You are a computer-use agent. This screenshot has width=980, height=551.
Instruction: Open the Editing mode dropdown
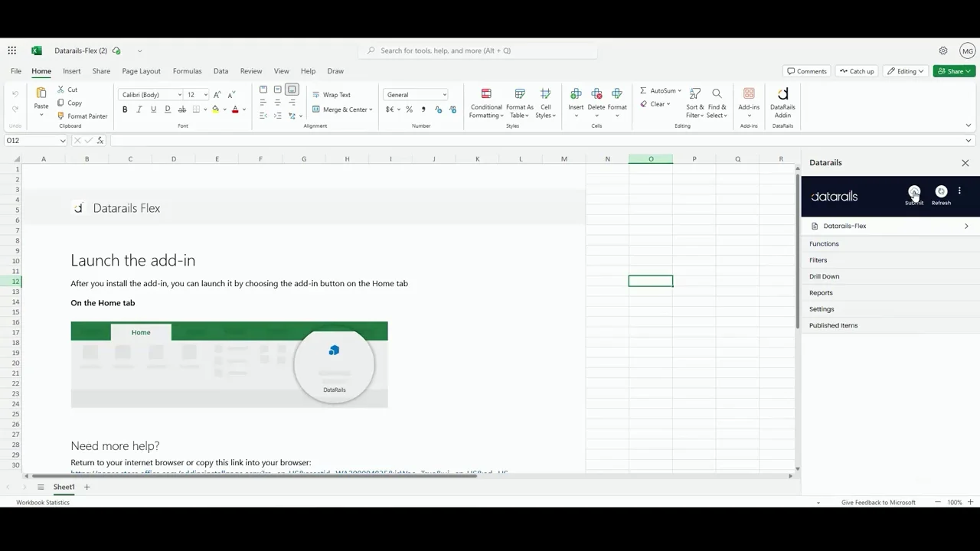point(904,71)
